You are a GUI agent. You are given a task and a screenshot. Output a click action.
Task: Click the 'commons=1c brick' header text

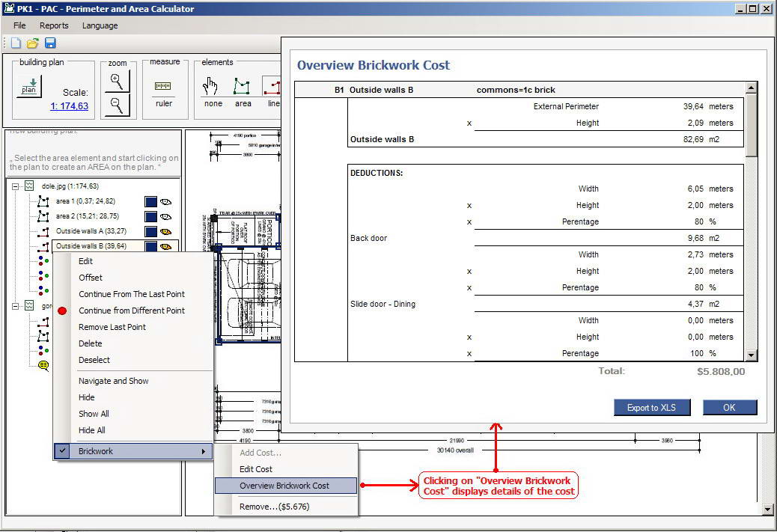click(516, 90)
